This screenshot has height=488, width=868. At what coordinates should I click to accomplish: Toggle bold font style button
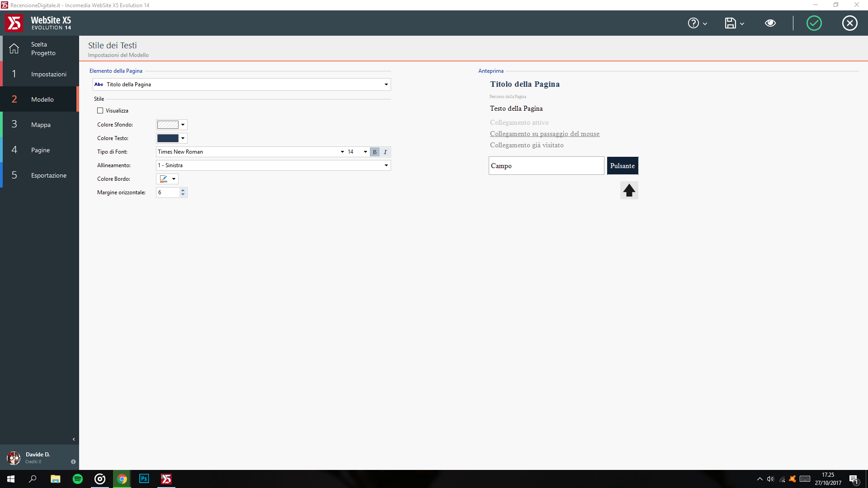pyautogui.click(x=375, y=152)
